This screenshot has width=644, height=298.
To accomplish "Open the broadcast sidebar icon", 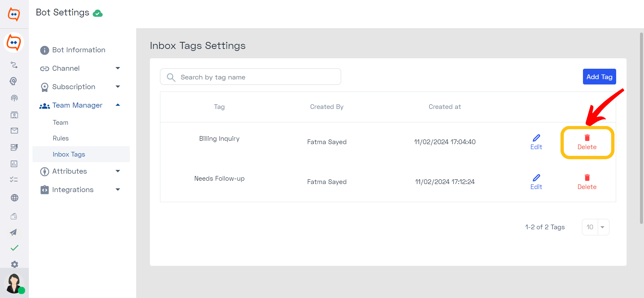I will pyautogui.click(x=14, y=98).
